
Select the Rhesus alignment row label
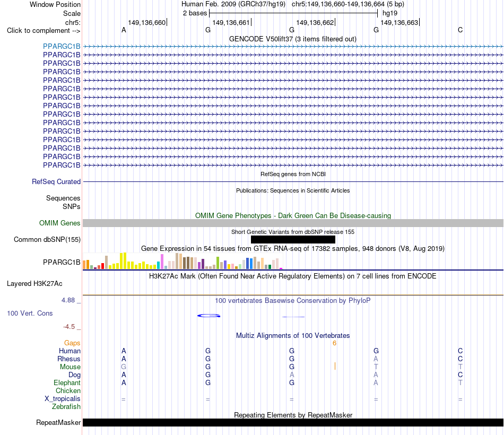pyautogui.click(x=69, y=359)
